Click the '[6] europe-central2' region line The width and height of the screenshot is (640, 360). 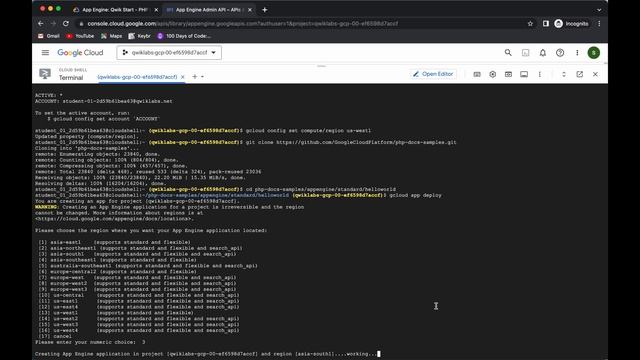coord(118,271)
